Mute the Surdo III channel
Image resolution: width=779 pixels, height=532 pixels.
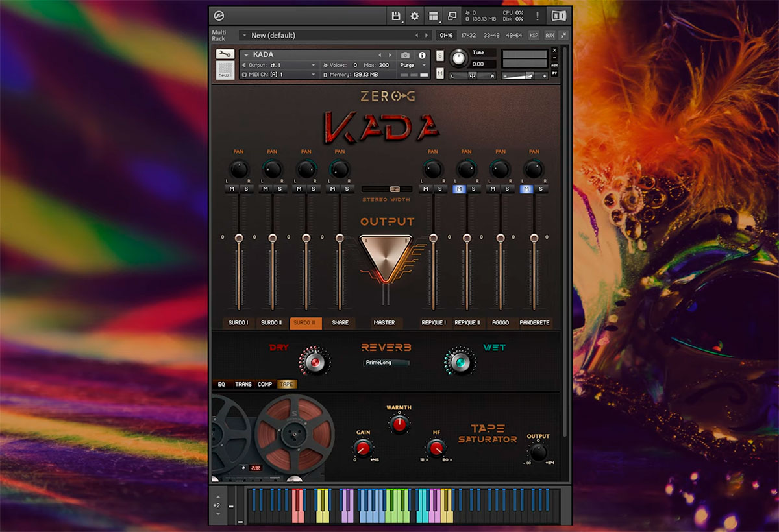pyautogui.click(x=300, y=189)
